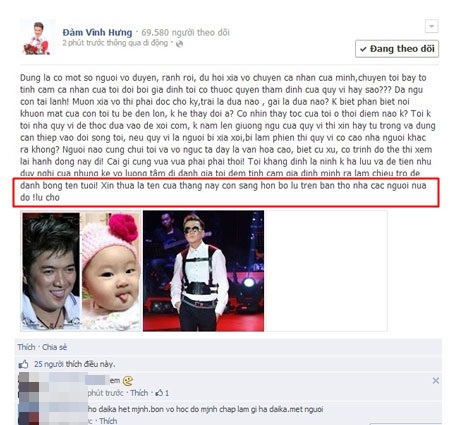
Task: Open Đàm Vĩnh Hưng profile name link
Action: (x=97, y=32)
